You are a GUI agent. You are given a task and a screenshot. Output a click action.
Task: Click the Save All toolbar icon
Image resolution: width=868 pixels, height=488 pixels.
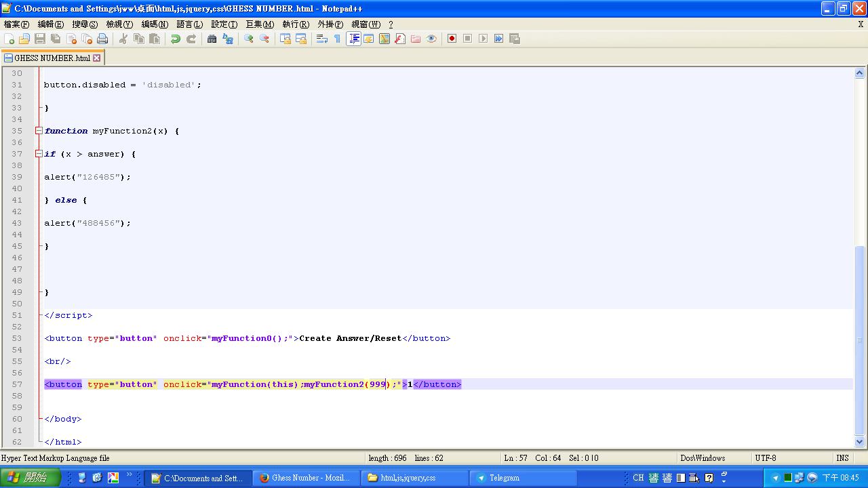(56, 39)
